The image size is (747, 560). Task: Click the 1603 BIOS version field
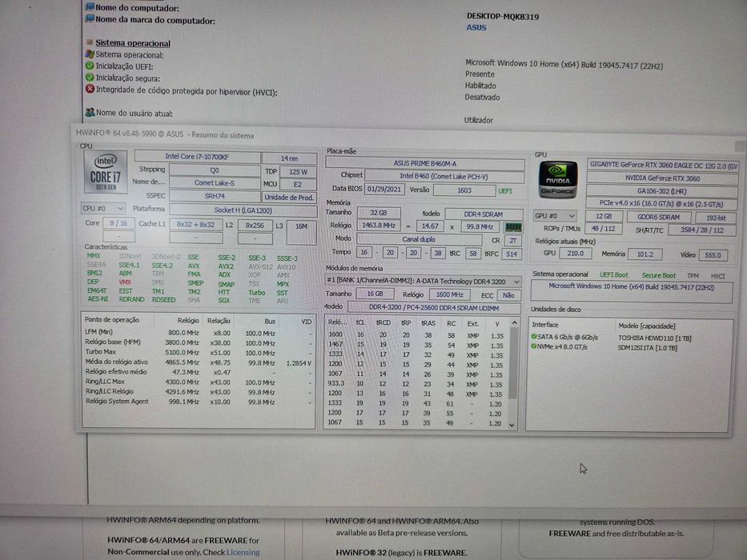(464, 190)
